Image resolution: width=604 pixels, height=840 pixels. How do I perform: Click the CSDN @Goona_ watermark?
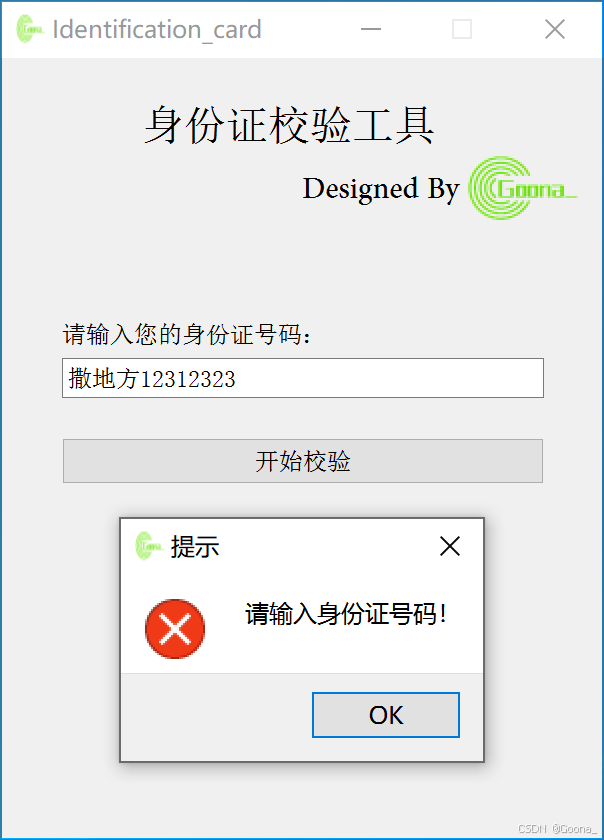coord(558,828)
